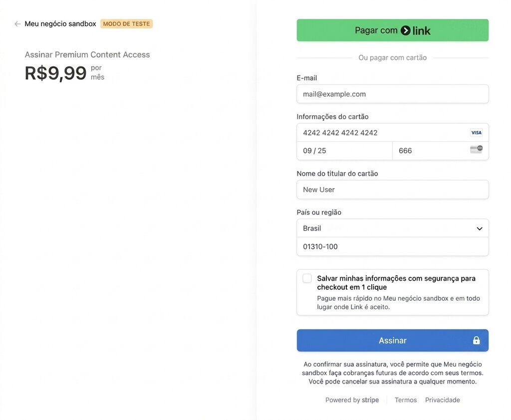The width and height of the screenshot is (511, 420).
Task: Click the Pagar com link button
Action: [x=392, y=30]
